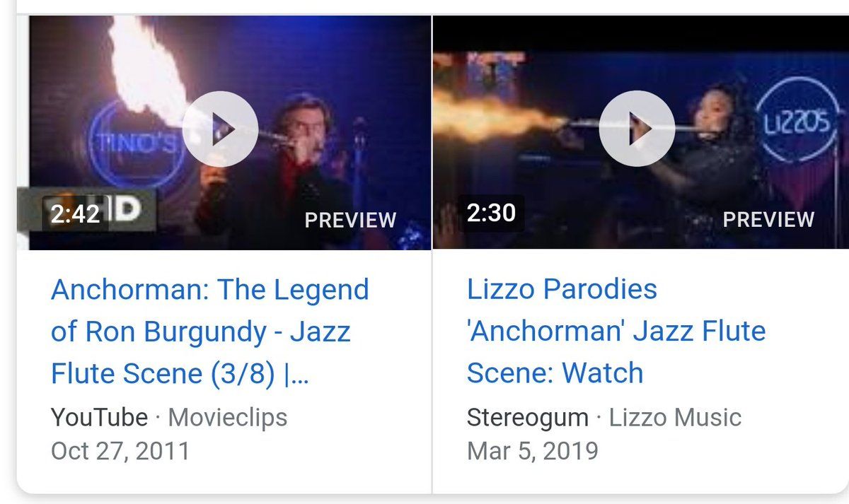The height and width of the screenshot is (504, 849).
Task: Click the YouTube source label
Action: click(99, 417)
